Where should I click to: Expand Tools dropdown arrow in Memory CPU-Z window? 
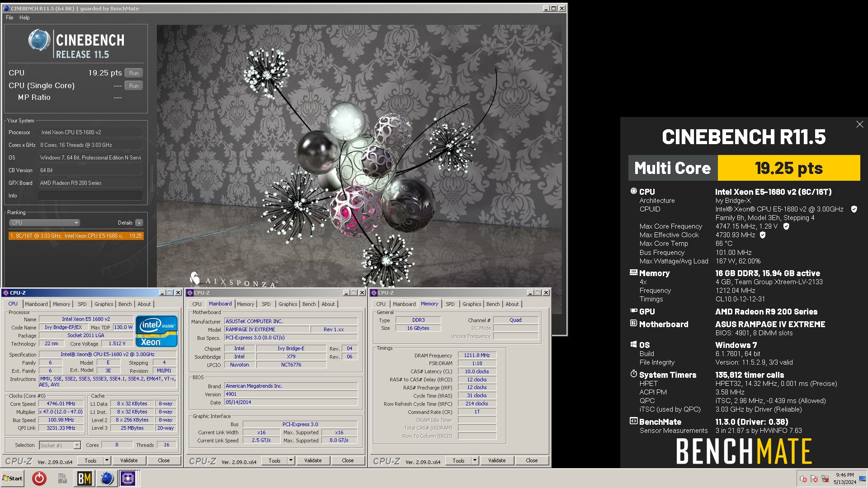[475, 460]
